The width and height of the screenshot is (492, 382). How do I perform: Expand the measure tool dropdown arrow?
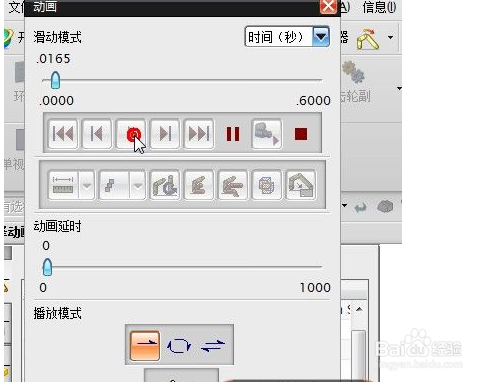pos(87,185)
